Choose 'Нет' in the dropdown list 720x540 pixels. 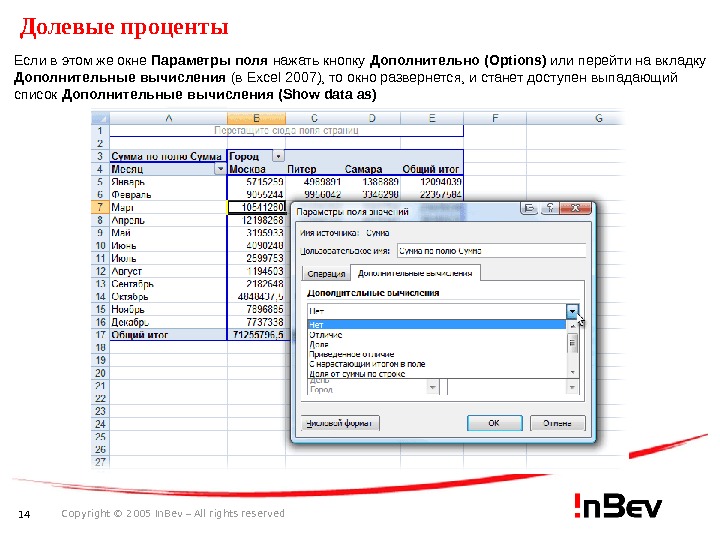click(436, 325)
